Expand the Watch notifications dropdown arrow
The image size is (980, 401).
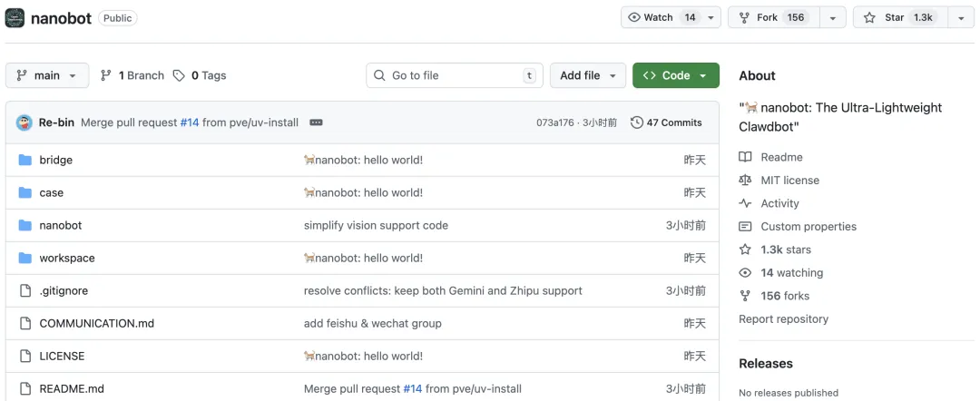click(x=711, y=17)
